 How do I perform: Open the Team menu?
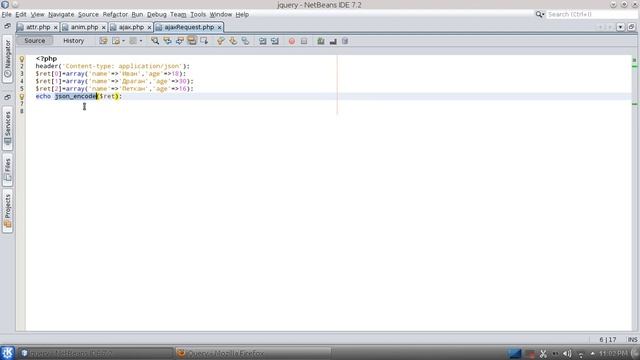point(178,14)
